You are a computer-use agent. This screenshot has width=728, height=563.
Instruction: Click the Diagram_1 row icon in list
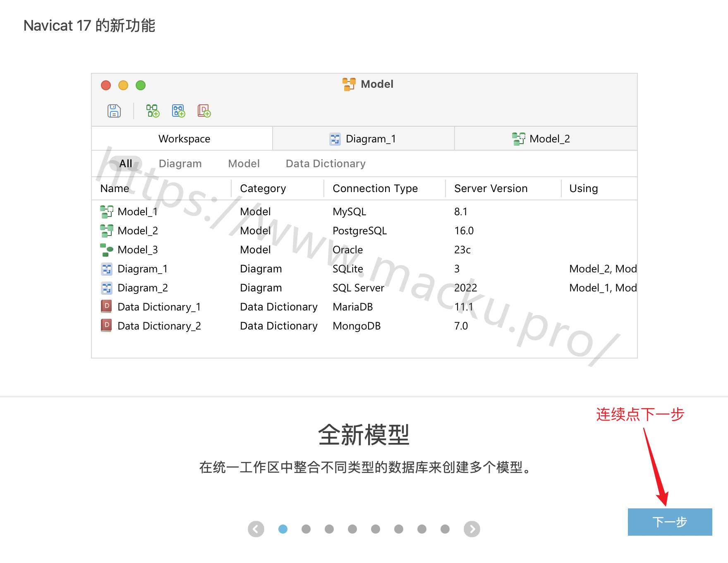tap(107, 269)
